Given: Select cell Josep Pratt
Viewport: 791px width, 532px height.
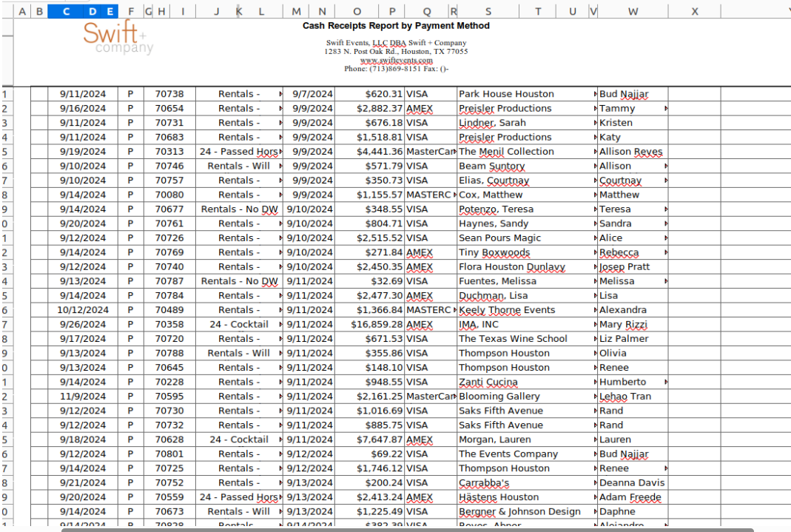Looking at the screenshot, I should point(633,267).
